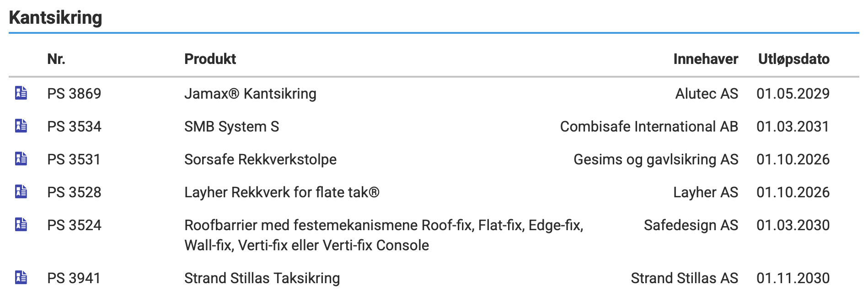Sort by Utløpsdato column header
Viewport: 868px width, 306px height.
pyautogui.click(x=794, y=59)
